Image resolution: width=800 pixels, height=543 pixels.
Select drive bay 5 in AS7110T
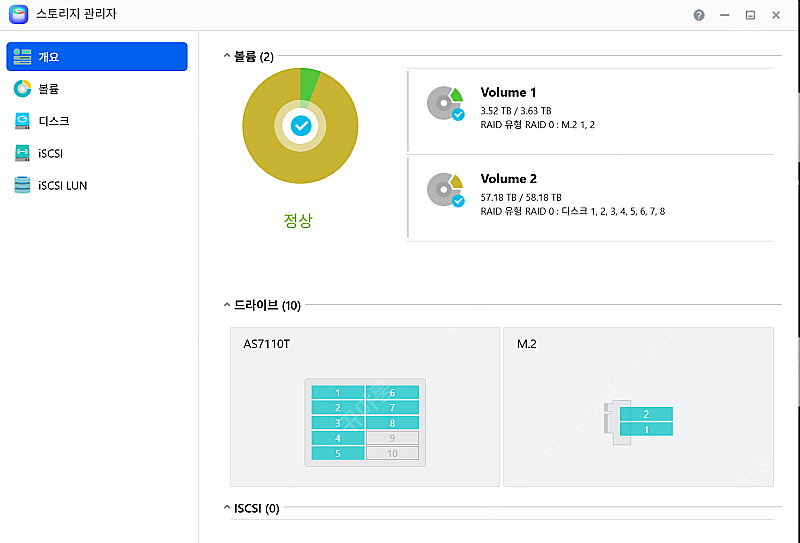click(x=338, y=453)
